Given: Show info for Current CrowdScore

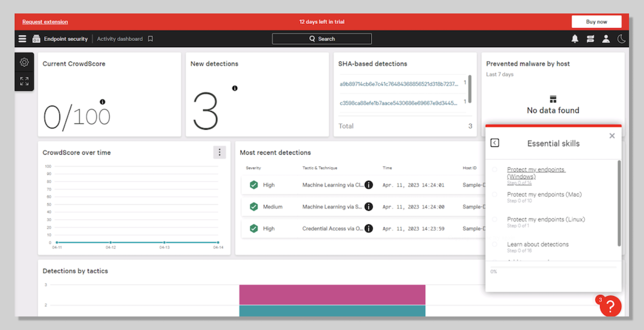Looking at the screenshot, I should (103, 102).
